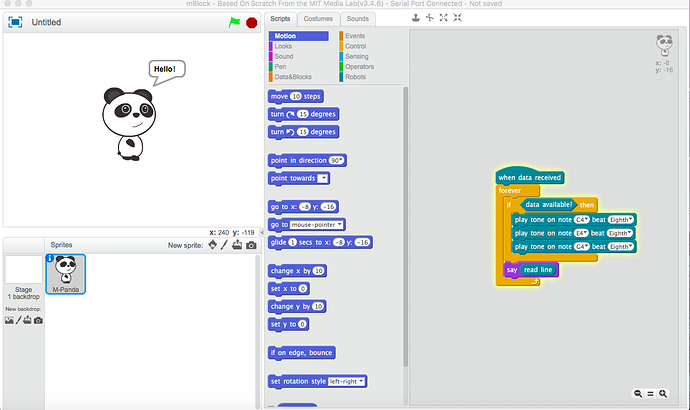Select the Sound block category
This screenshot has width=690, height=410.
[x=284, y=56]
